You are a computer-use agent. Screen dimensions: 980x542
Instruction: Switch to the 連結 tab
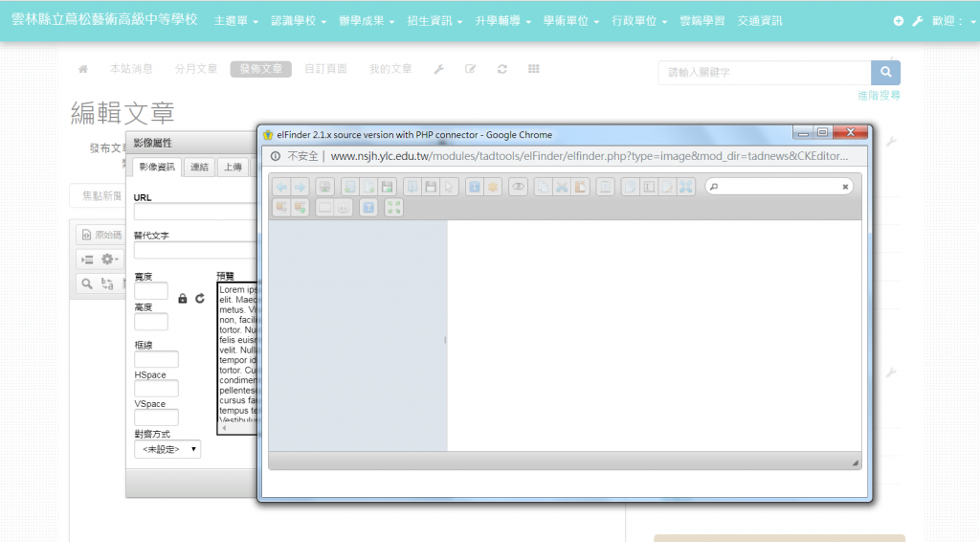pyautogui.click(x=199, y=168)
